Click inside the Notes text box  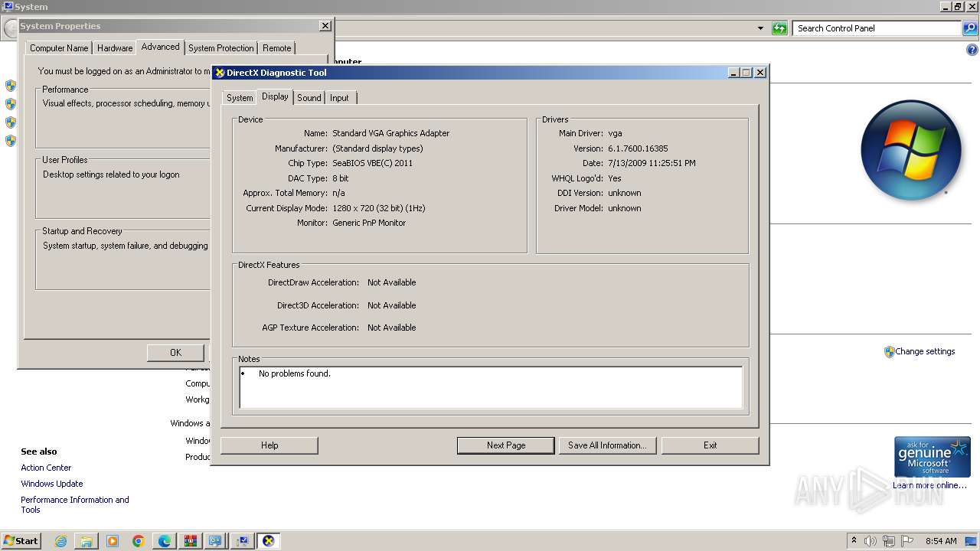[x=491, y=387]
